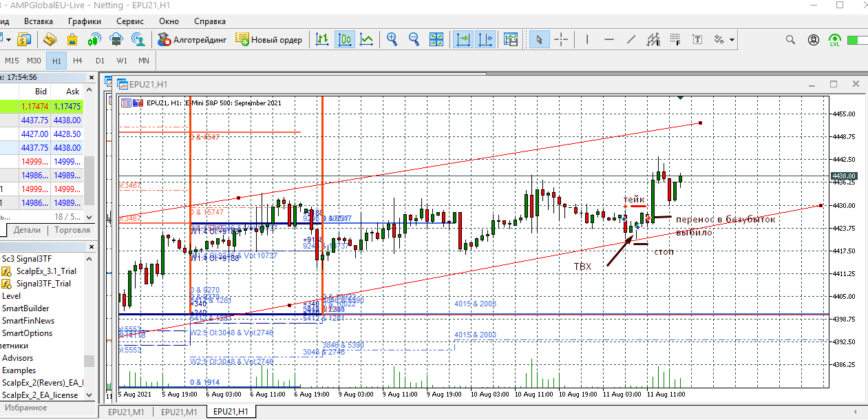868x420 pixels.
Task: Open the Freelance person-with-signal icon
Action: click(x=138, y=39)
